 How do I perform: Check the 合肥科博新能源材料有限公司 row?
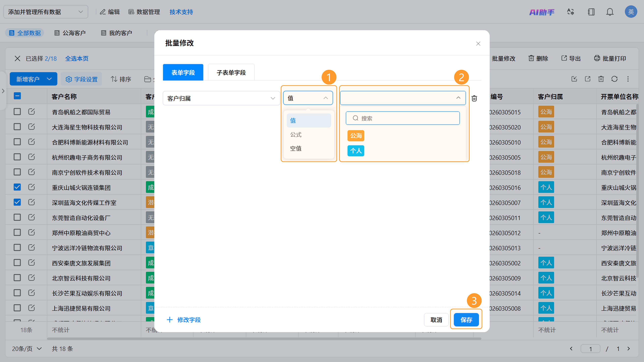(17, 142)
